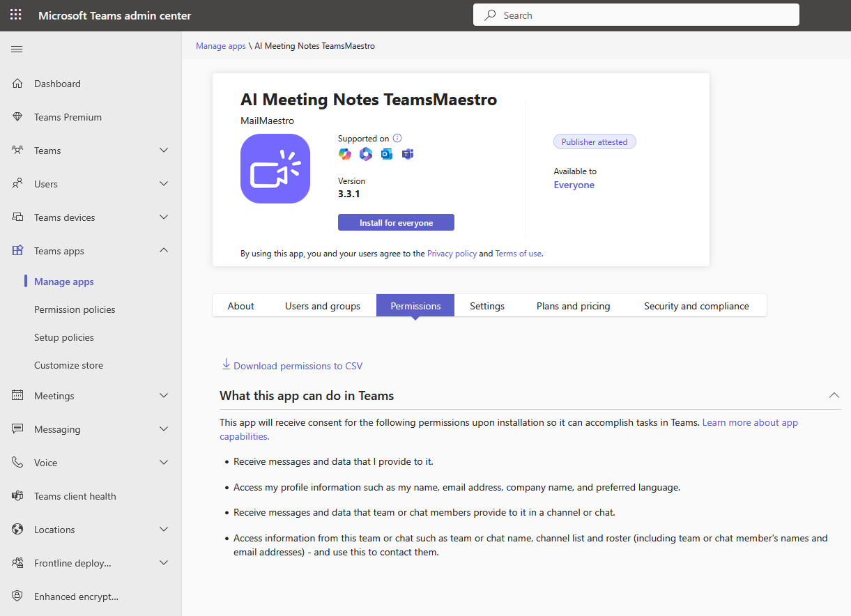Click the Locations globe icon
851x616 pixels.
(x=18, y=530)
